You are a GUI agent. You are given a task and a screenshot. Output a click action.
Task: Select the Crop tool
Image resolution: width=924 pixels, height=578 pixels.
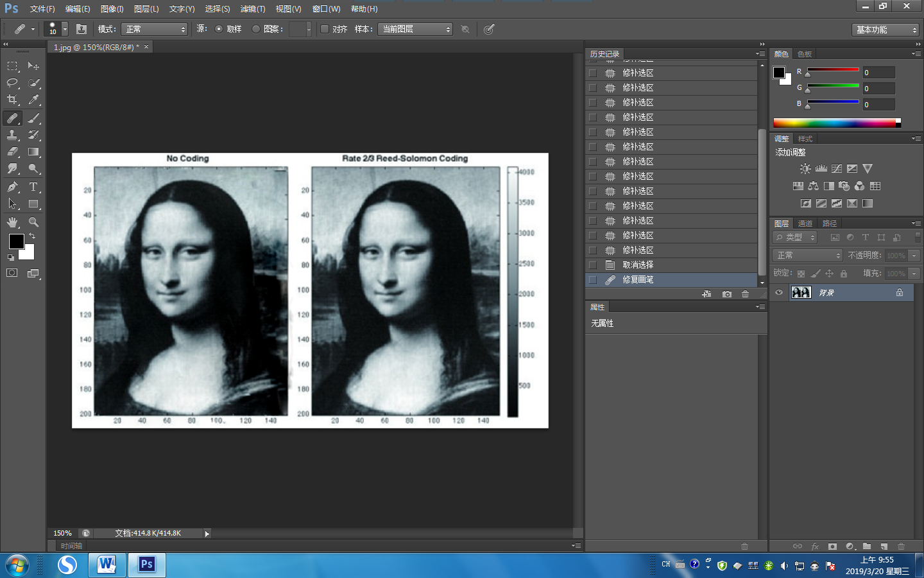[12, 100]
